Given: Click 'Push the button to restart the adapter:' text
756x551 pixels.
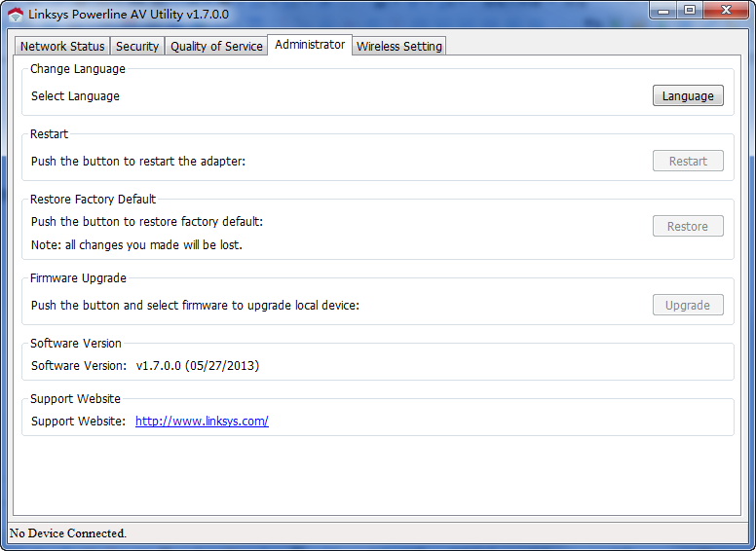Looking at the screenshot, I should [x=138, y=161].
